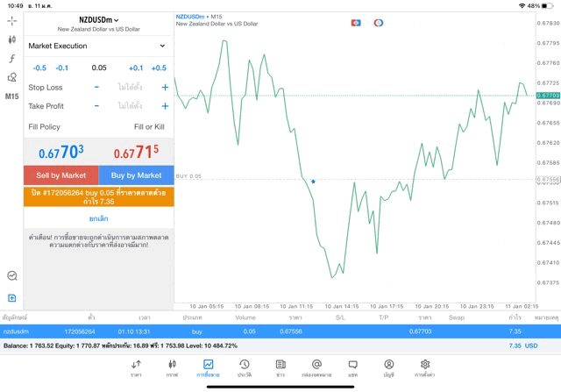Lower the Stop Loss with minus
The width and height of the screenshot is (561, 392).
coord(96,87)
